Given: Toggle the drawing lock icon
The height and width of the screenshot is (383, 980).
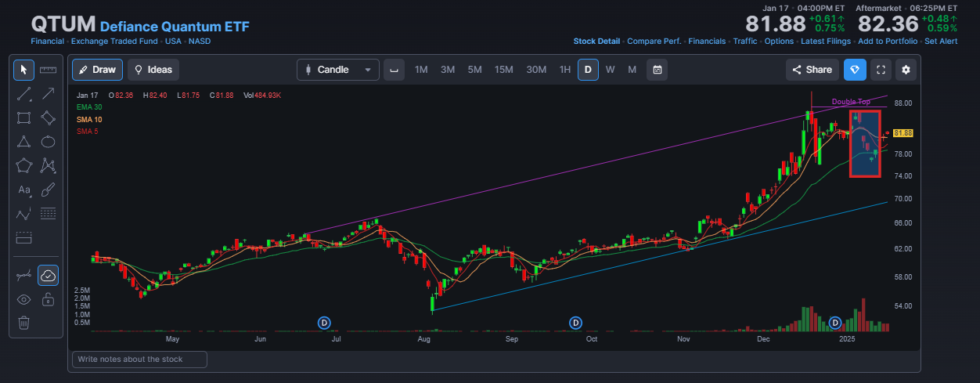Looking at the screenshot, I should (48, 299).
